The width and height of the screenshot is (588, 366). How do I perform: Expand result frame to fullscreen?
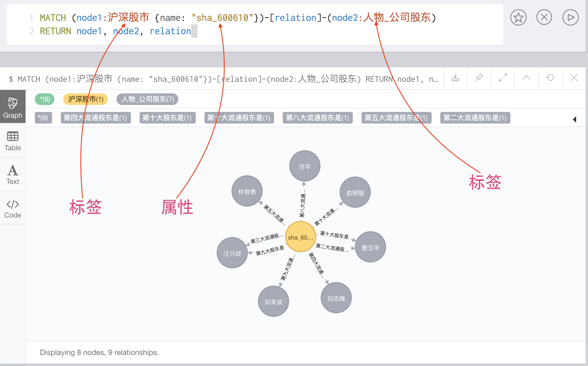point(503,78)
